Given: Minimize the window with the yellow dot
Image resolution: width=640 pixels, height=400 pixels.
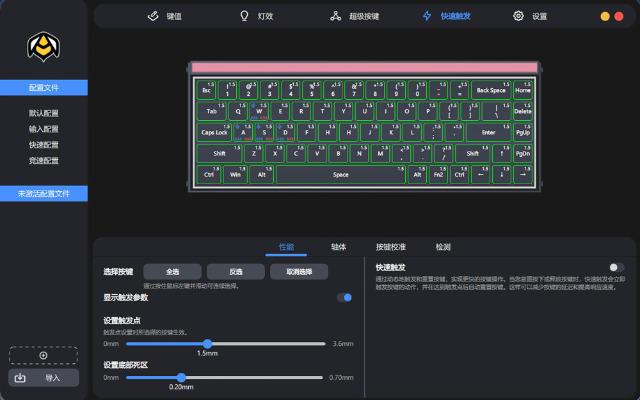Looking at the screenshot, I should pyautogui.click(x=605, y=16).
